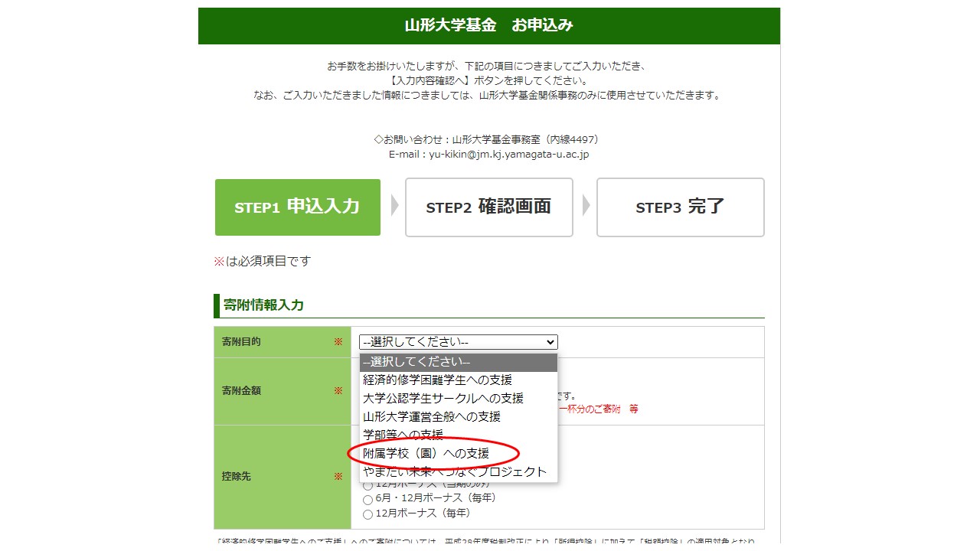Viewport: 980px width, 551px height.
Task: Click the STEP3 完了 step box
Action: (x=680, y=207)
